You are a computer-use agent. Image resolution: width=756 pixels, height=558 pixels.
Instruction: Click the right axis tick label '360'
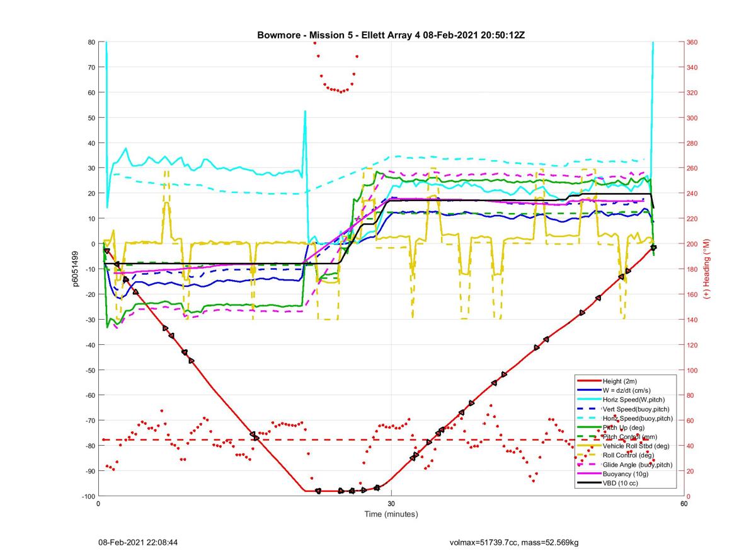(x=692, y=42)
